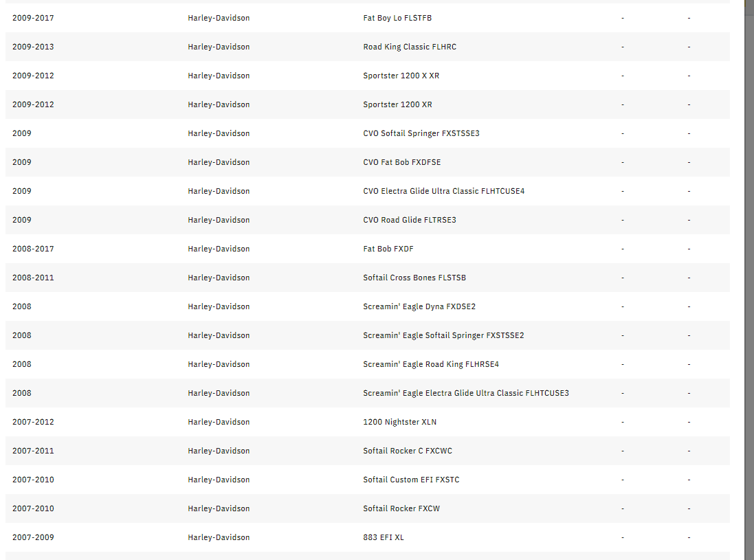This screenshot has height=560, width=754.
Task: Select Screamin' Eagle Dyna FXDSE2 model
Action: coord(419,306)
